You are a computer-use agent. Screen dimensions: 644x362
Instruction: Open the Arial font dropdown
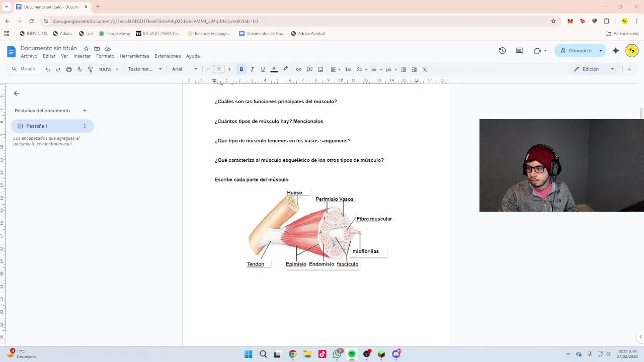tap(185, 69)
